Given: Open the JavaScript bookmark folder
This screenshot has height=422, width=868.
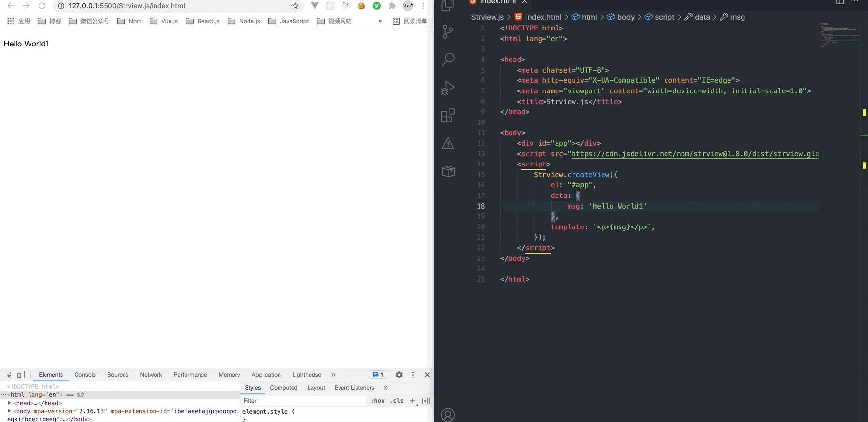Looking at the screenshot, I should click(289, 21).
